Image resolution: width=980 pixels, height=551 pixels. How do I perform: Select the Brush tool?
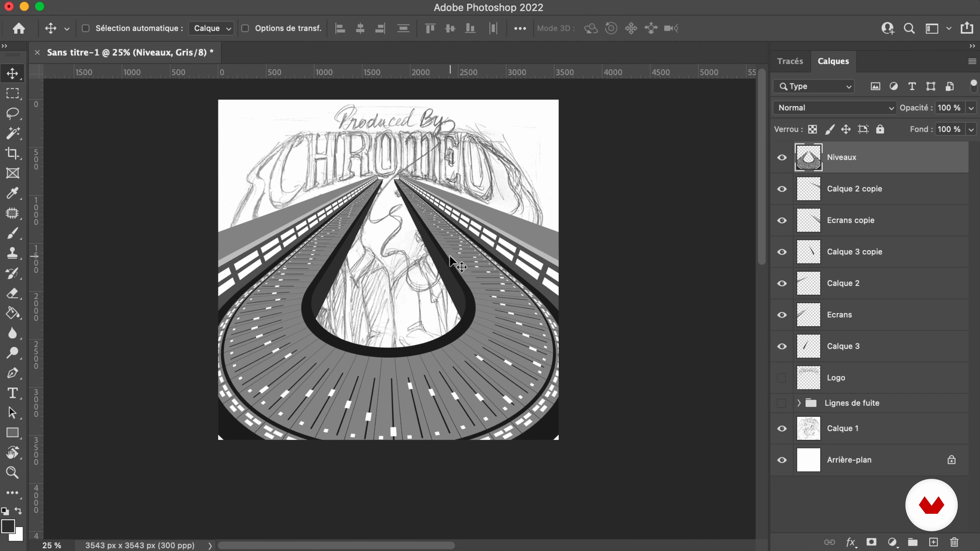coord(13,233)
